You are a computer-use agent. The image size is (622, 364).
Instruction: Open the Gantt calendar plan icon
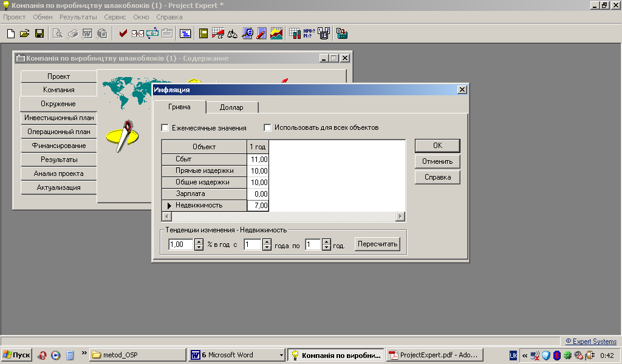pyautogui.click(x=185, y=33)
